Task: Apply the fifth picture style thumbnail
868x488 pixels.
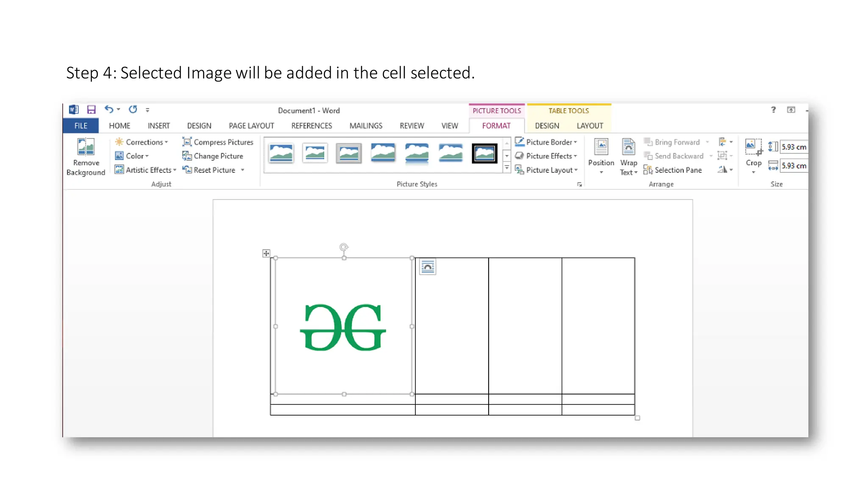Action: click(x=417, y=153)
